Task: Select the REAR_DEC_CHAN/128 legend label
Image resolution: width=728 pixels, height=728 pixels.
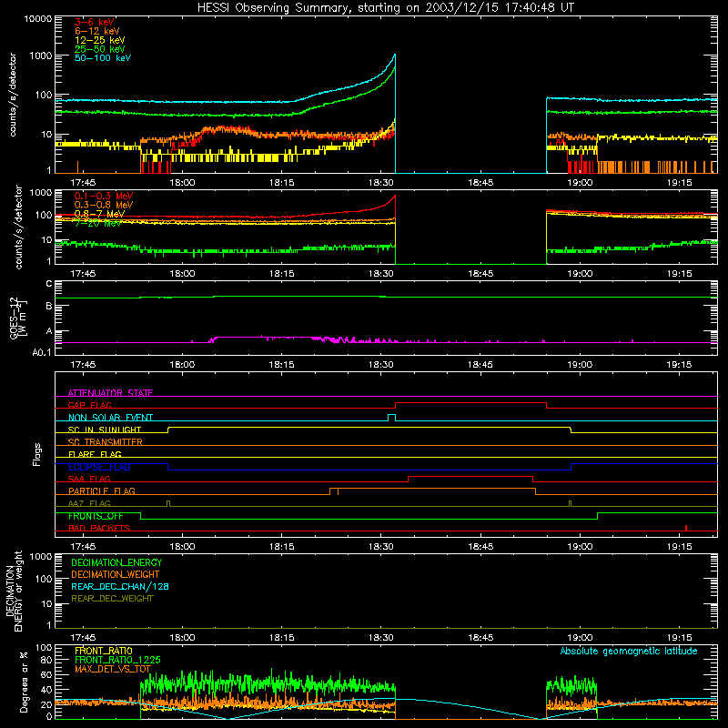Action: click(x=120, y=586)
